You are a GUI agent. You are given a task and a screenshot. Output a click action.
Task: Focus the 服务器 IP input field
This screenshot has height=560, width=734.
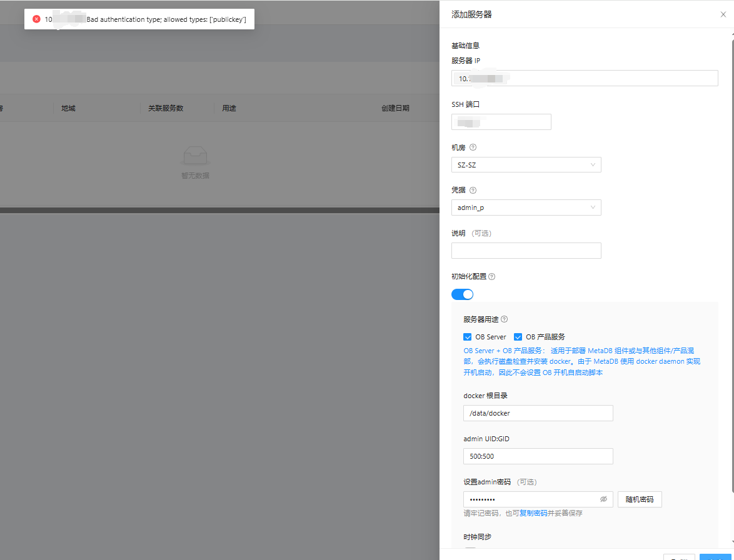pos(585,78)
